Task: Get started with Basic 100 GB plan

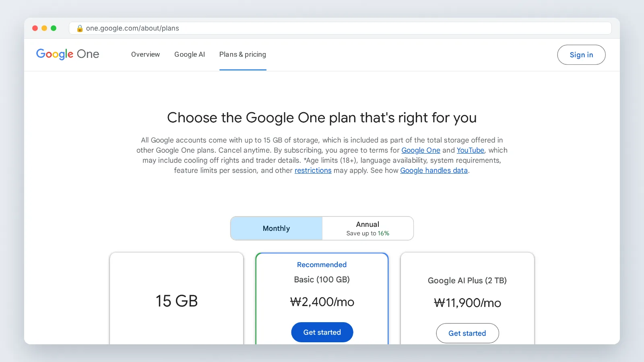Action: click(322, 332)
